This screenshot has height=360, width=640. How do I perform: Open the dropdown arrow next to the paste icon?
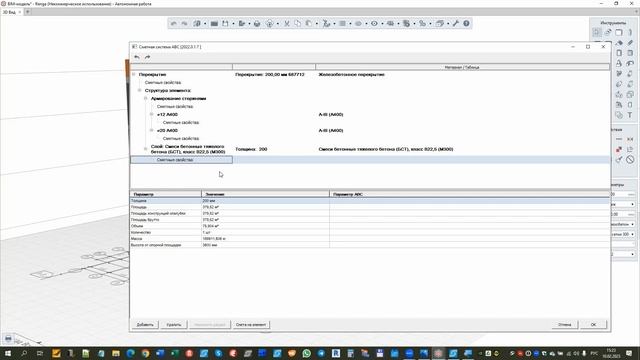pos(316,24)
